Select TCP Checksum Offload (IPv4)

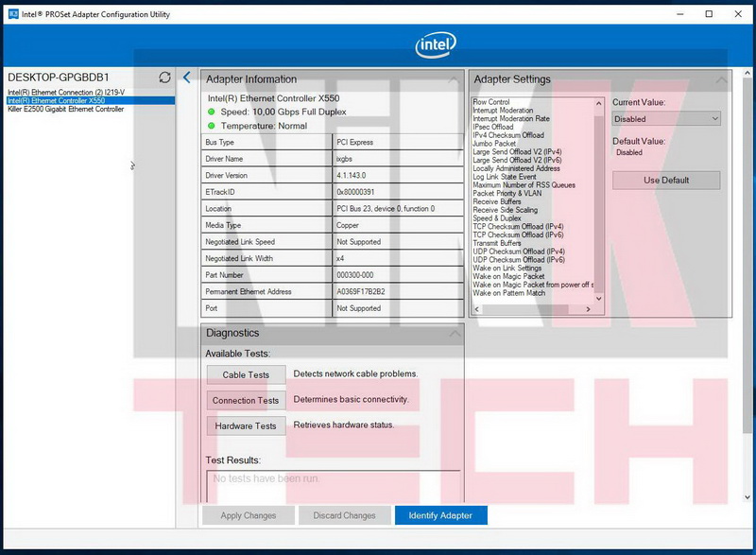tap(518, 227)
